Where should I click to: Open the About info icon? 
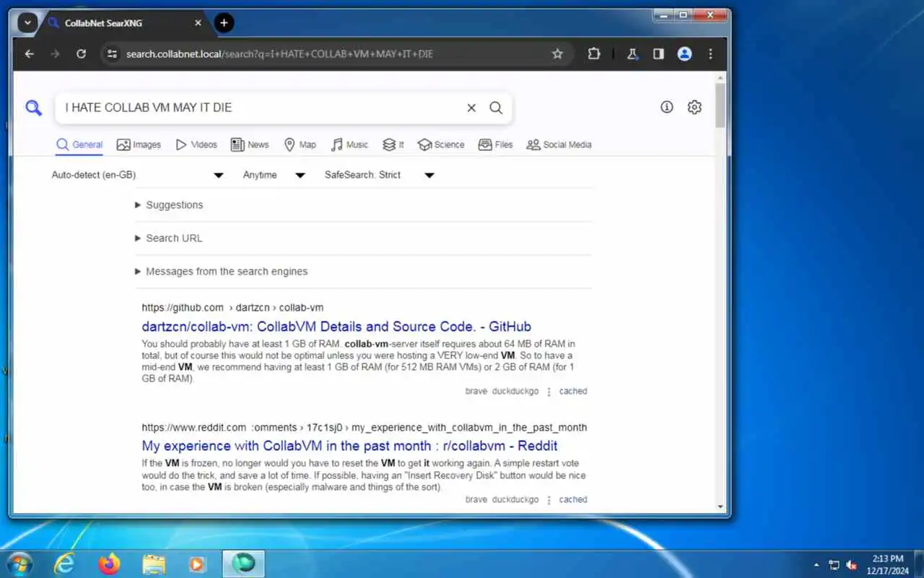(667, 107)
